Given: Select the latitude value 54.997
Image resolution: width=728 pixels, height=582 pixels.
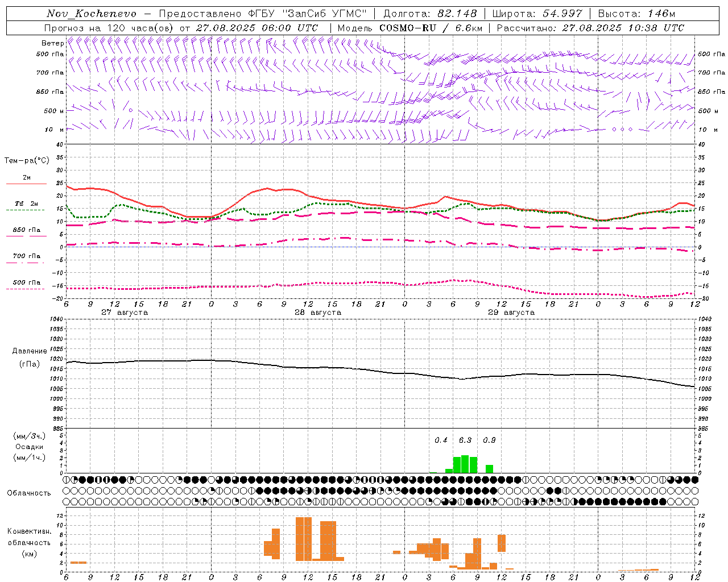Looking at the screenshot, I should 562,14.
